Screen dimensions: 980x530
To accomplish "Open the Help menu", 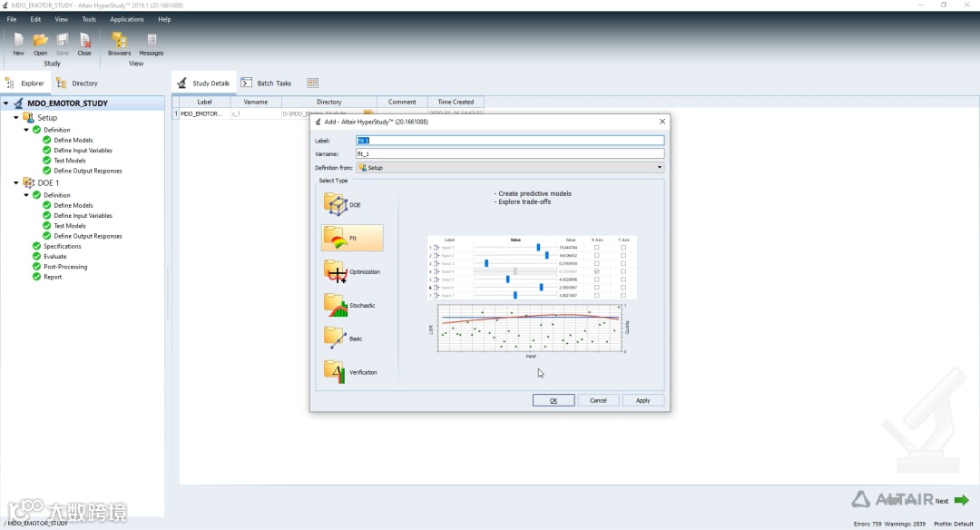I will 164,19.
